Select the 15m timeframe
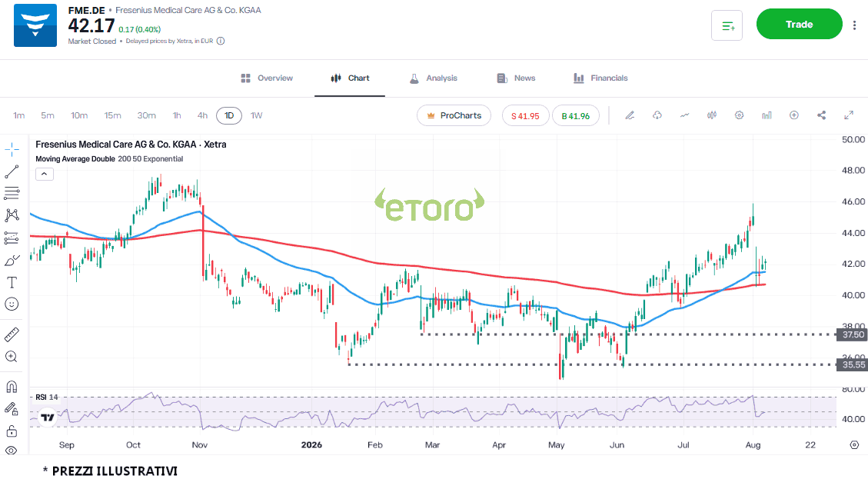The height and width of the screenshot is (479, 868). pos(112,116)
